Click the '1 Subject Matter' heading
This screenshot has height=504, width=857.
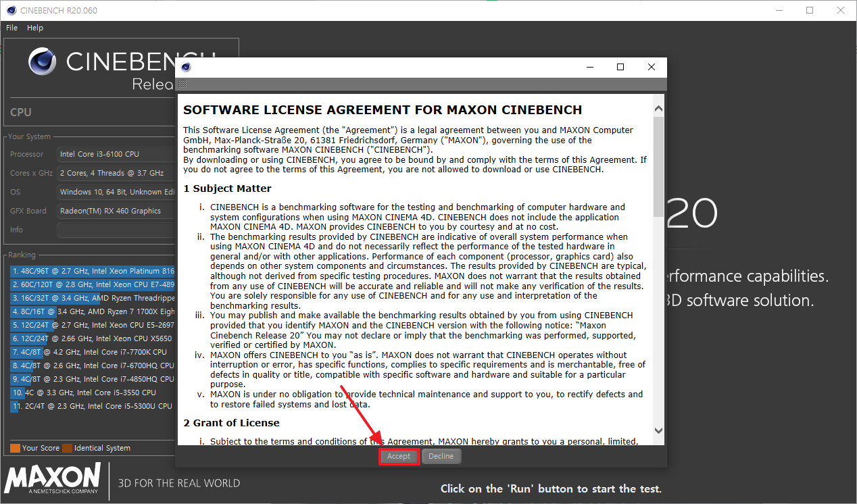point(228,188)
